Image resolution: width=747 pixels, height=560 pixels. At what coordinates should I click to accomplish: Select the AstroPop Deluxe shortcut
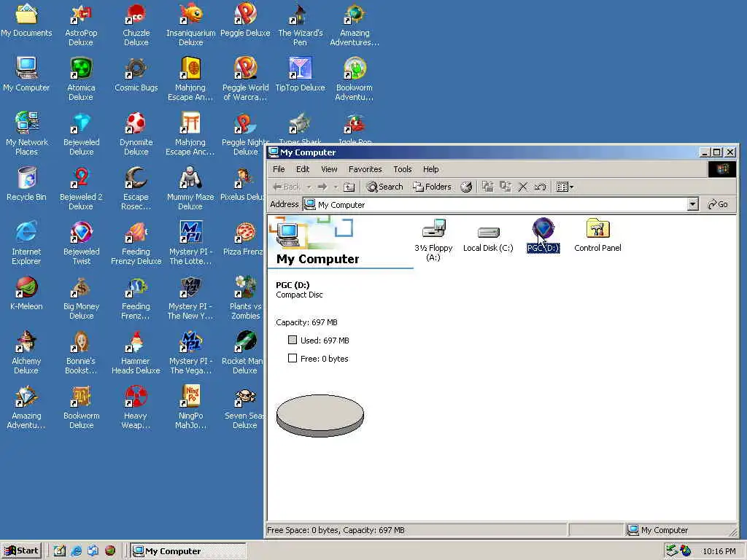(x=81, y=24)
